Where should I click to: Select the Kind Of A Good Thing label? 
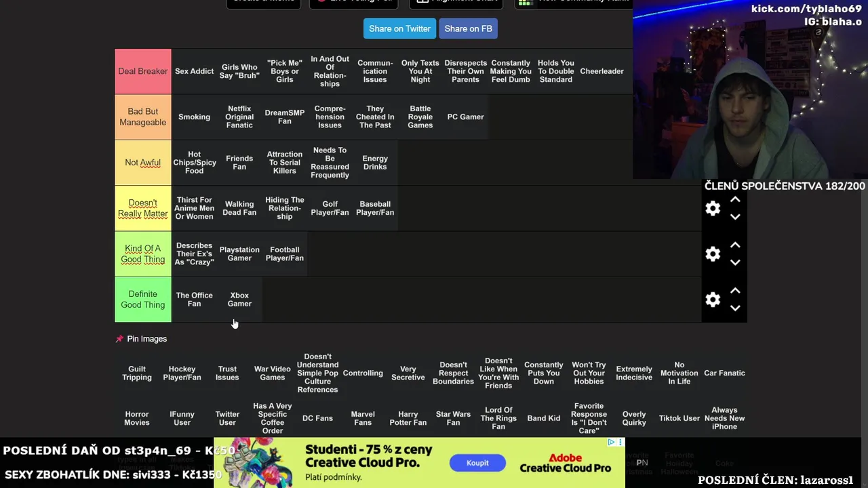coord(142,253)
